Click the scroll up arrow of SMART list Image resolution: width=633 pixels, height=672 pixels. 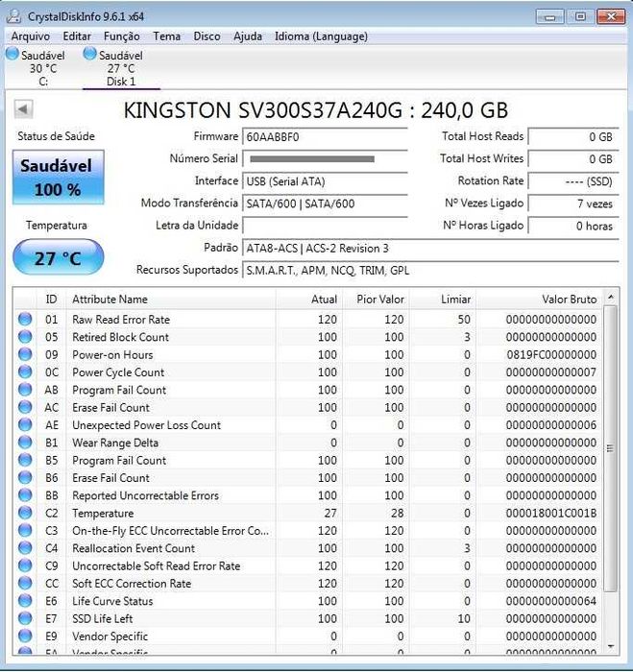[611, 297]
